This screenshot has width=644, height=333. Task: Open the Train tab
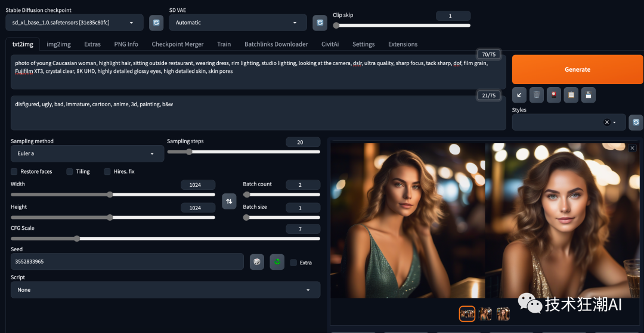(x=224, y=44)
